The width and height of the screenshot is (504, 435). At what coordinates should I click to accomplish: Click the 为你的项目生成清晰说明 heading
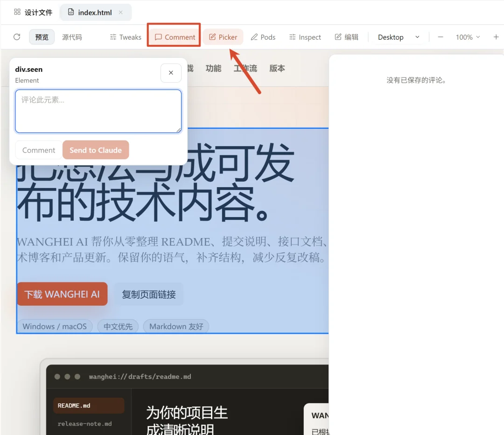coord(187,421)
